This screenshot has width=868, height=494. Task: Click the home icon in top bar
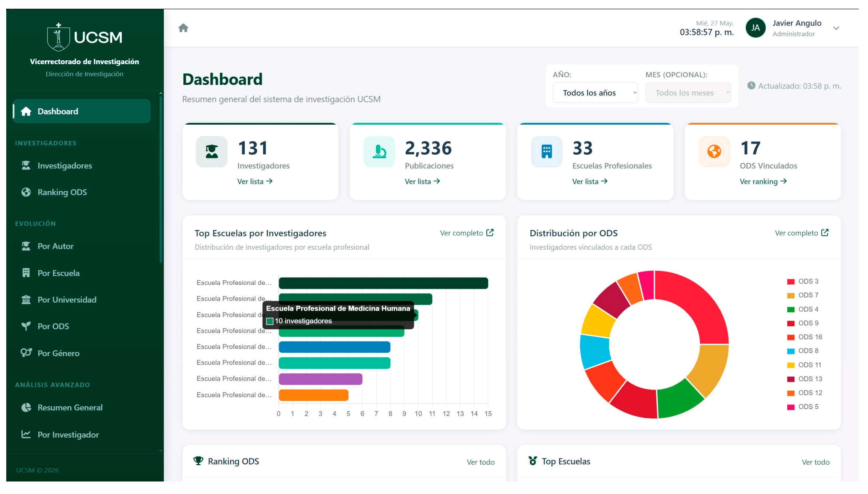tap(183, 28)
